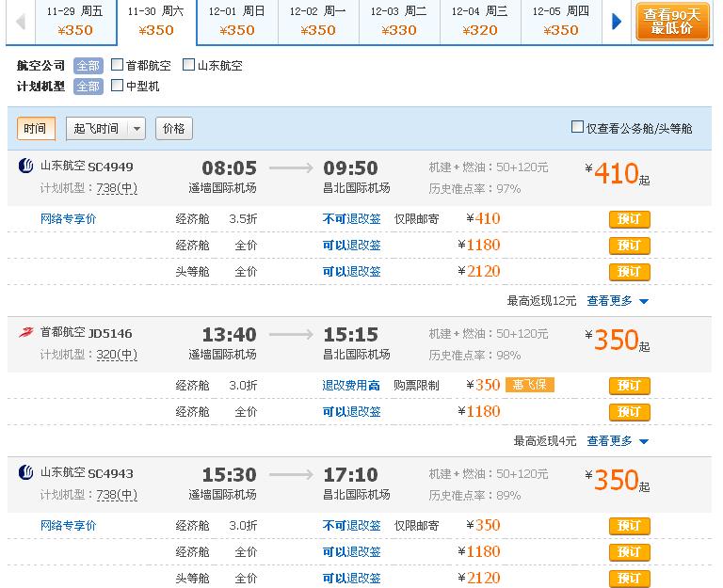Click the next dates right arrow
The width and height of the screenshot is (723, 588).
[x=617, y=21]
